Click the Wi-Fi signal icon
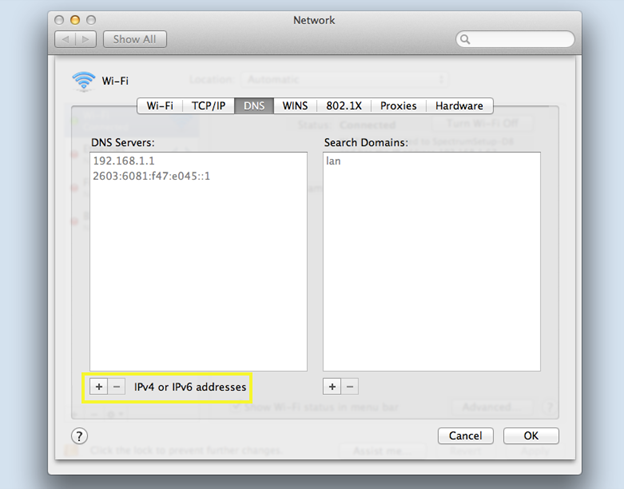 (84, 81)
